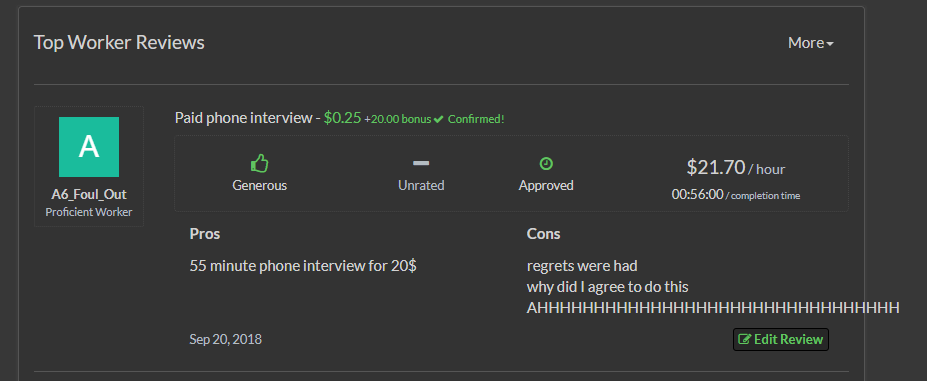Open the A6_Foul_Out worker profile name
The image size is (927, 381).
[89, 195]
